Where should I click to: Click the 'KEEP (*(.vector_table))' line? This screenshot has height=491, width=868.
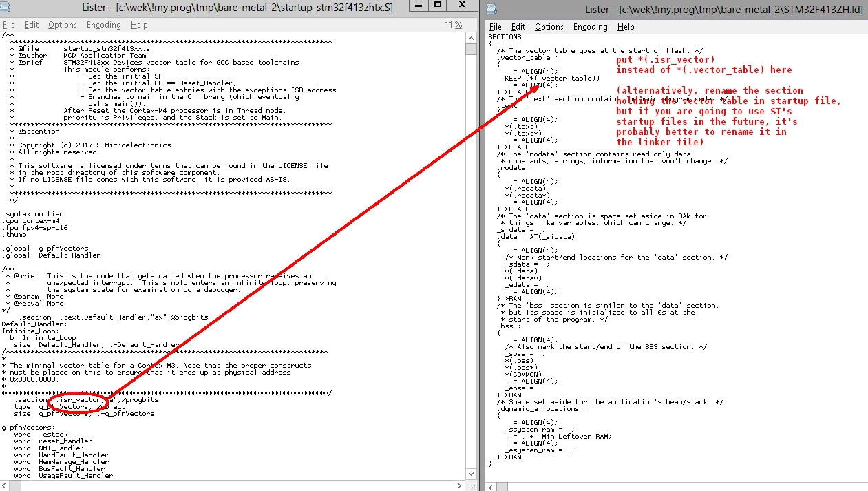pyautogui.click(x=552, y=79)
